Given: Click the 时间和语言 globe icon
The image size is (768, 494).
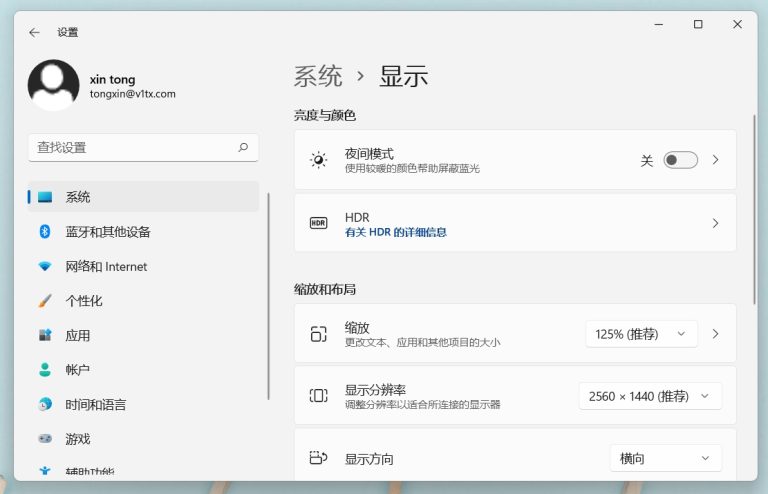Looking at the screenshot, I should (x=45, y=405).
